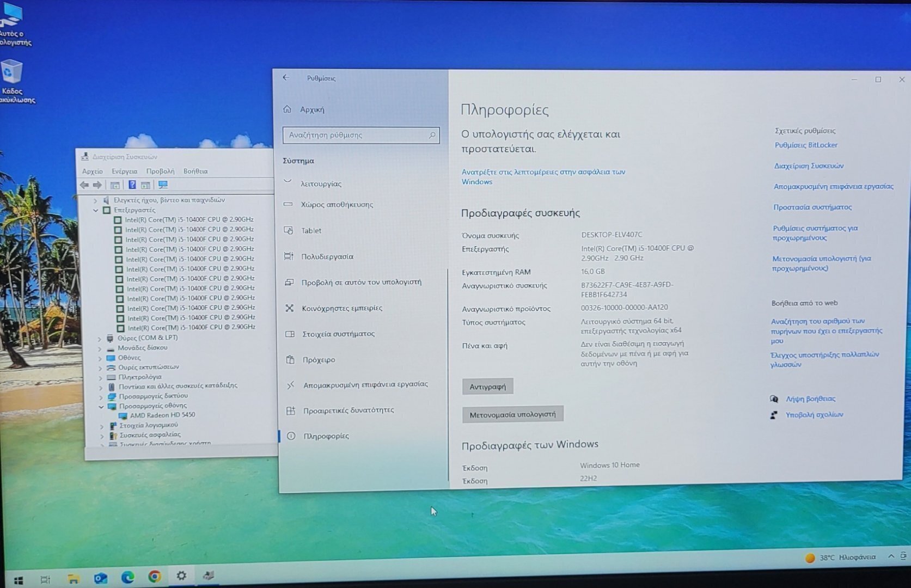Open Google Chrome from taskbar
Screen dimensions: 911x588
click(x=155, y=576)
